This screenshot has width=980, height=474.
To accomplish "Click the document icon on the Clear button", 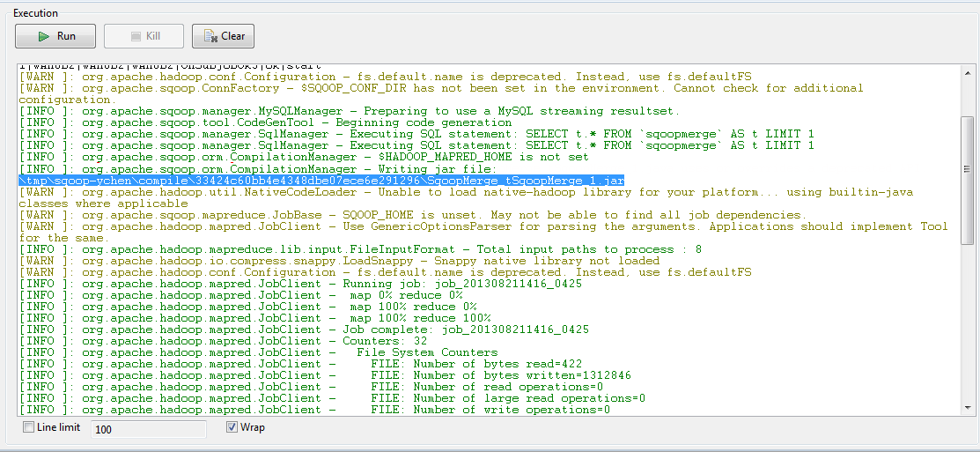I will coord(210,36).
